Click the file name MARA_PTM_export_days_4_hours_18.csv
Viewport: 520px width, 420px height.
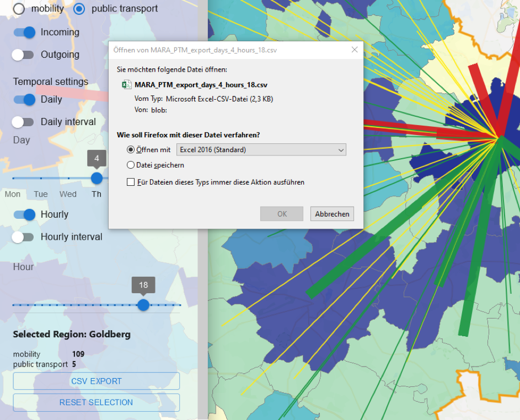[201, 85]
